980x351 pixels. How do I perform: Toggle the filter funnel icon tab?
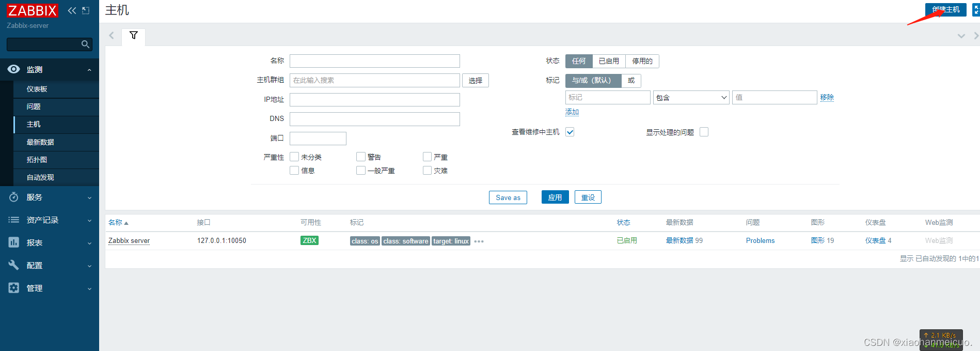coord(134,36)
